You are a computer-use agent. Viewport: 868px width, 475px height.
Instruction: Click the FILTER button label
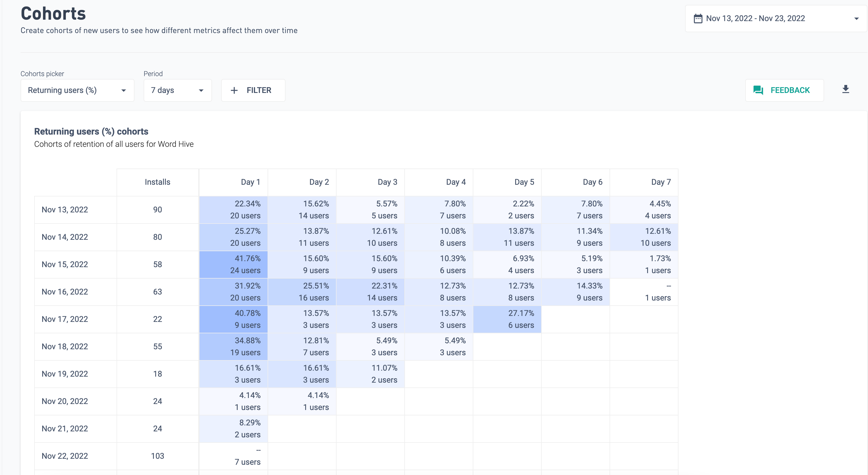pos(259,90)
